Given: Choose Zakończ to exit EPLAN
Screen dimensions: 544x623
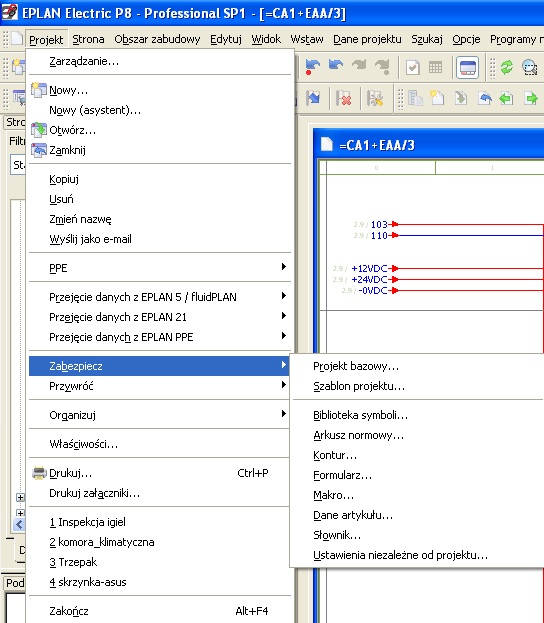Looking at the screenshot, I should point(160,611).
